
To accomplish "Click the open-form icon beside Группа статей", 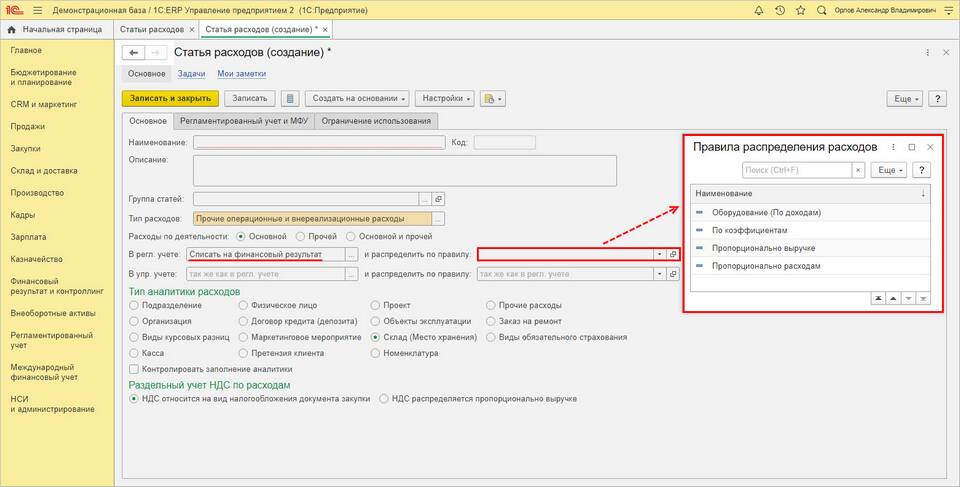I will click(x=437, y=199).
